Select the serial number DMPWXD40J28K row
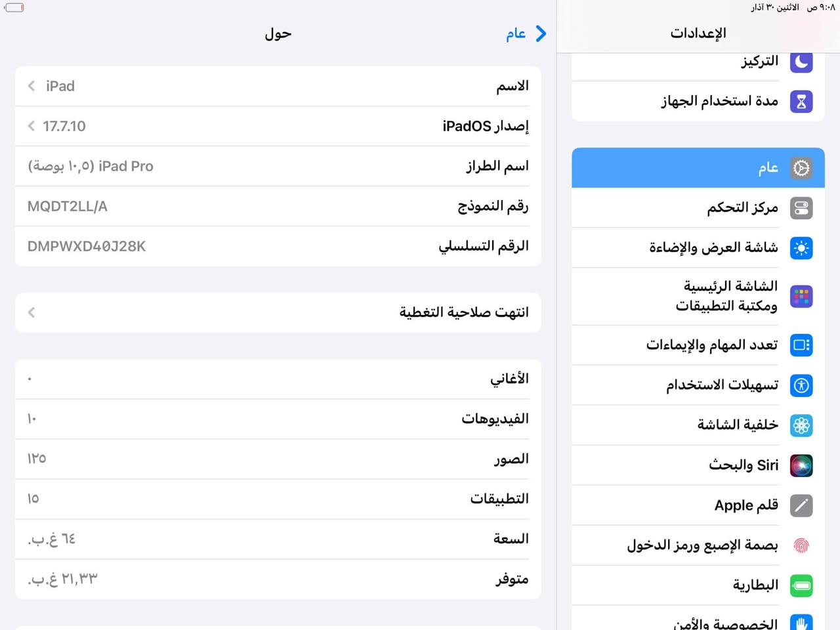The width and height of the screenshot is (840, 630). [276, 247]
